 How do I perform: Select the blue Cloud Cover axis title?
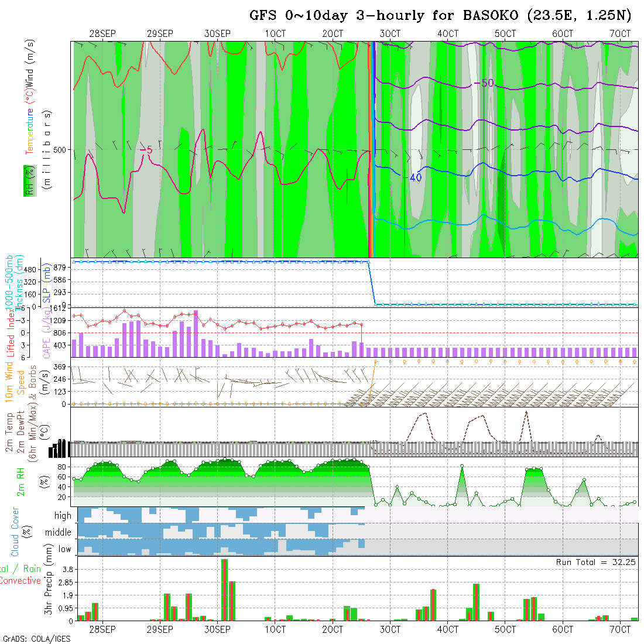click(15, 532)
